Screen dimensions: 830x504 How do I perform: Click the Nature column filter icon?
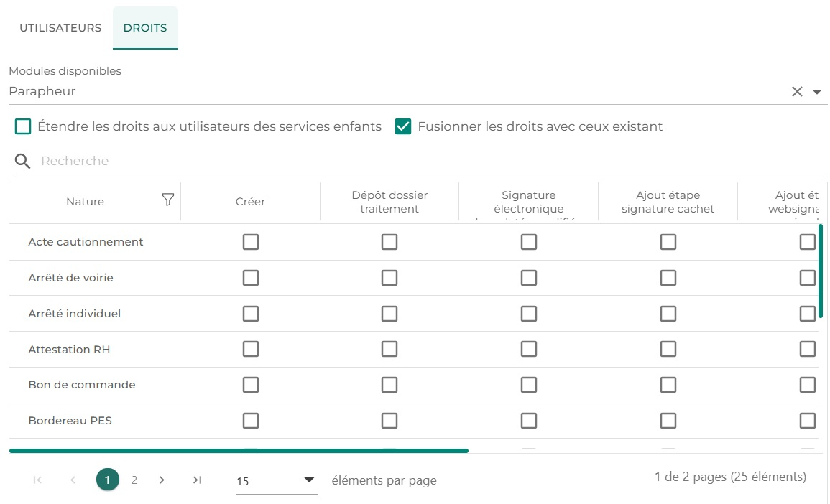[168, 200]
